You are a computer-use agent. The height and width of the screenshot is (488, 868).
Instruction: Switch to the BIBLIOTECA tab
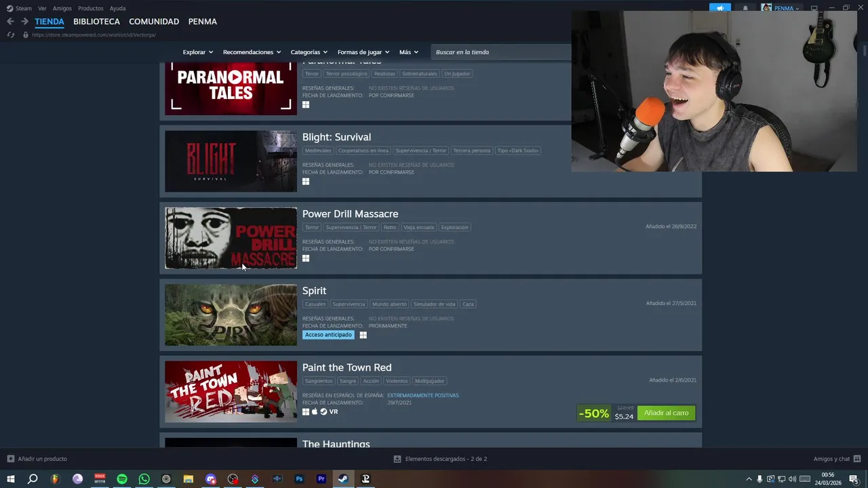(x=96, y=22)
